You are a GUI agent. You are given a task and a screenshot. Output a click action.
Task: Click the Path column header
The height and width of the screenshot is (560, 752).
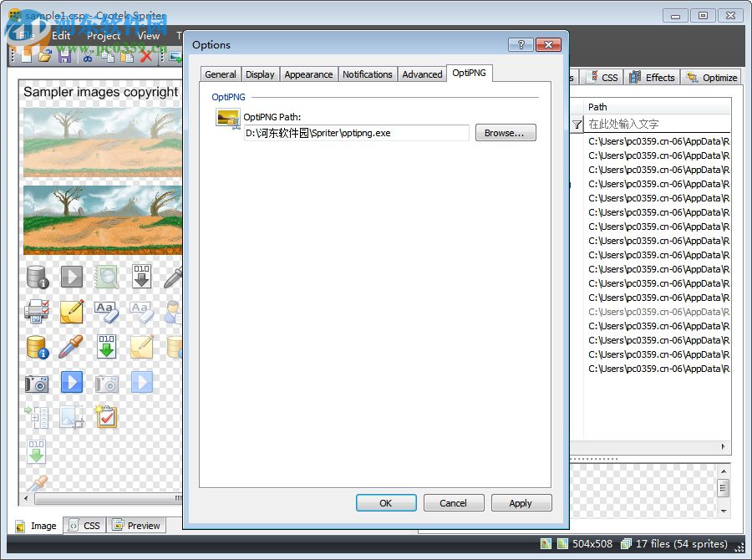click(657, 107)
